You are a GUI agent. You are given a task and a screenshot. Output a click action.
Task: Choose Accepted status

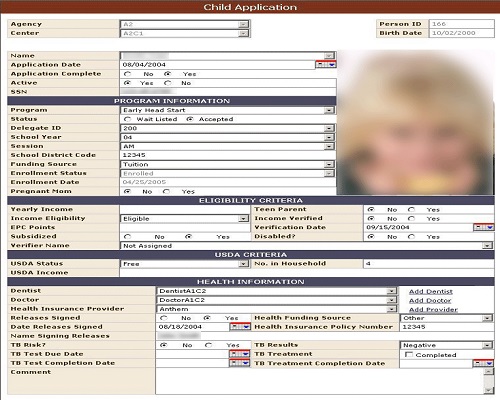[190, 119]
